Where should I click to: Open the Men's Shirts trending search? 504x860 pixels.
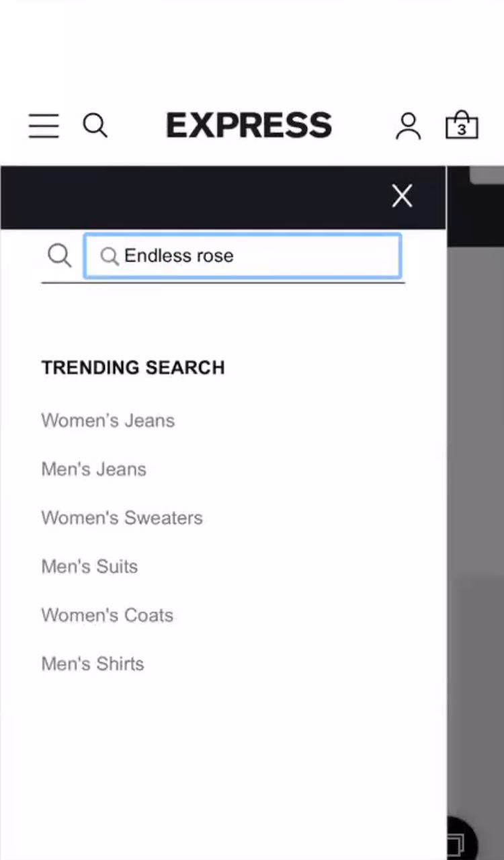tap(93, 664)
